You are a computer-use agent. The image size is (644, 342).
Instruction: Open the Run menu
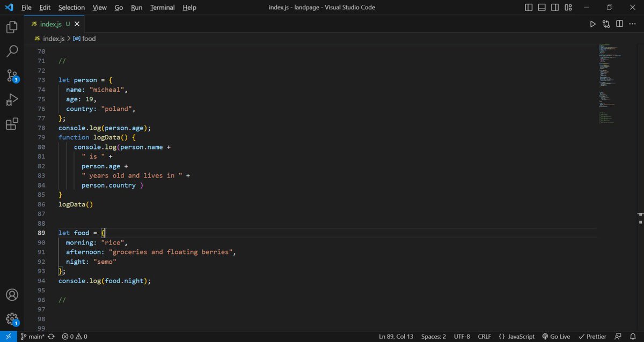(136, 8)
